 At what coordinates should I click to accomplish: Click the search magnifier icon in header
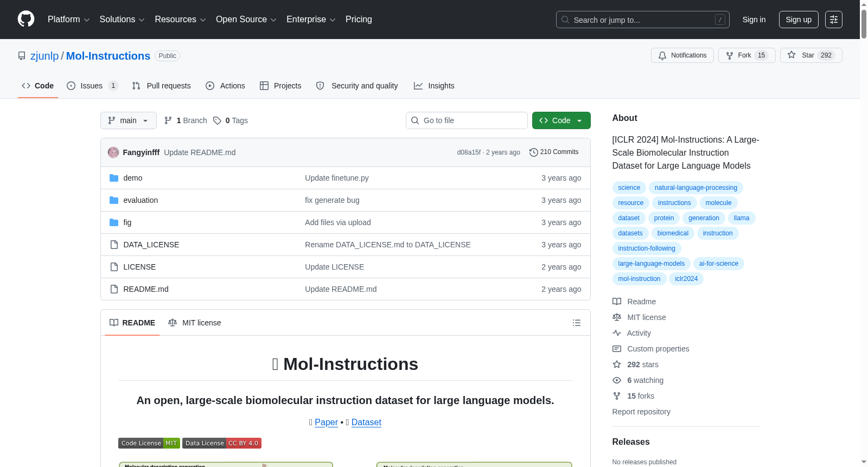pyautogui.click(x=565, y=20)
